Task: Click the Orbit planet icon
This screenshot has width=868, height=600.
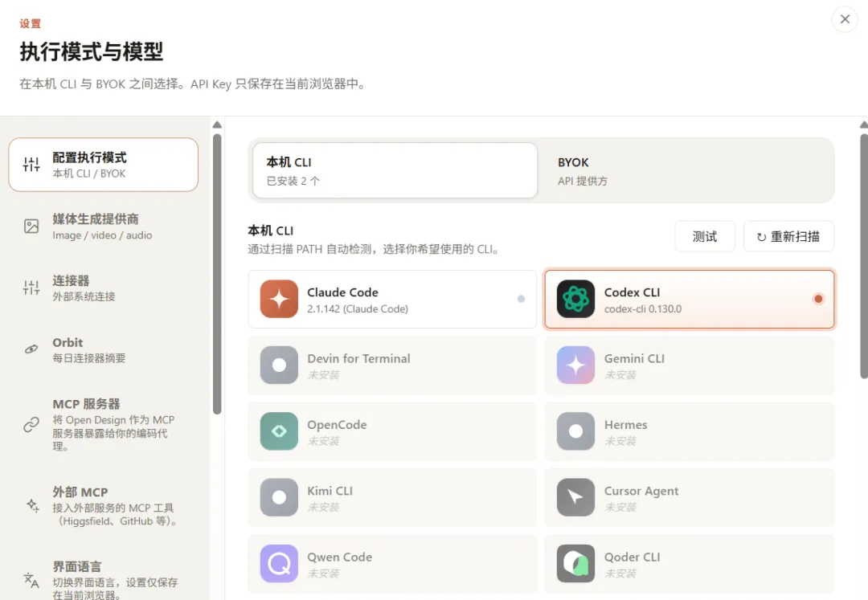Action: (31, 349)
